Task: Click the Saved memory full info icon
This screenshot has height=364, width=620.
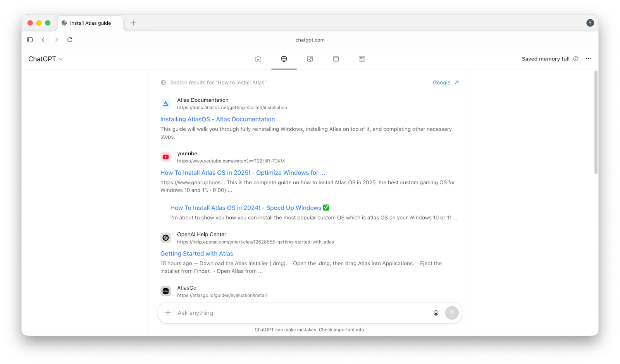Action: coord(576,59)
